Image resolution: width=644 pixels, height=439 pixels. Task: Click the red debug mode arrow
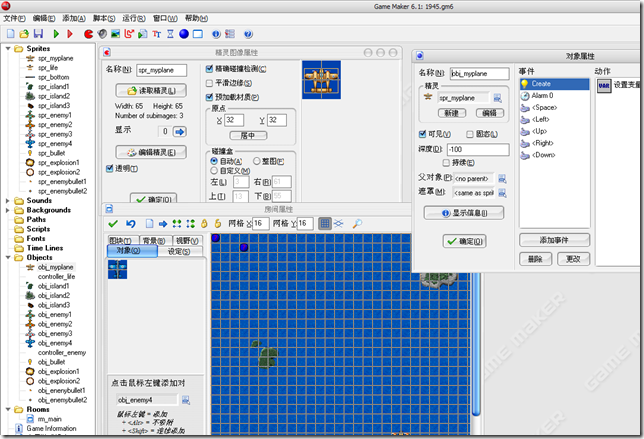[69, 34]
